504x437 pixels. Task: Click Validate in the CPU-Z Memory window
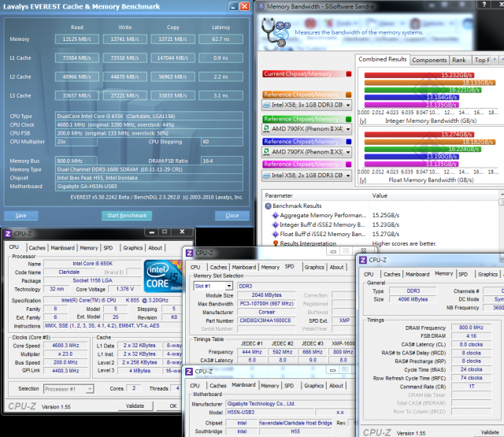coord(490,432)
